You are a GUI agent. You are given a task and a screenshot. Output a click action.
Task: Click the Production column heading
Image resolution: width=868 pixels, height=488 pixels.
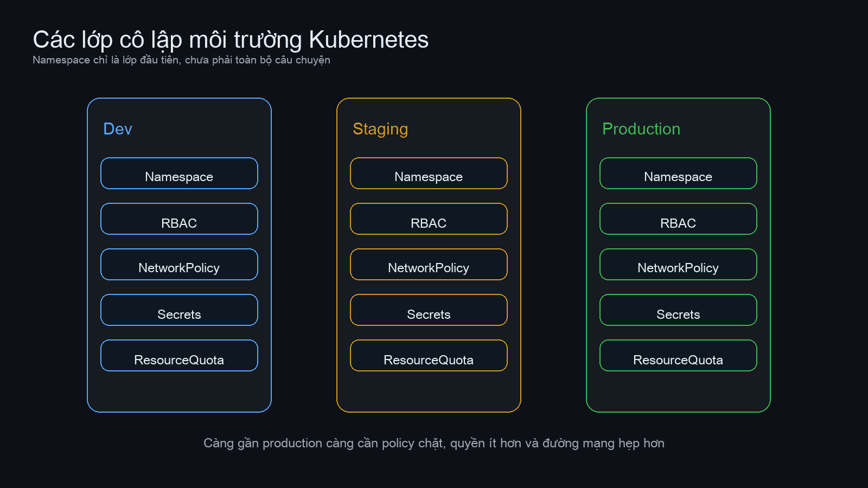tap(641, 129)
